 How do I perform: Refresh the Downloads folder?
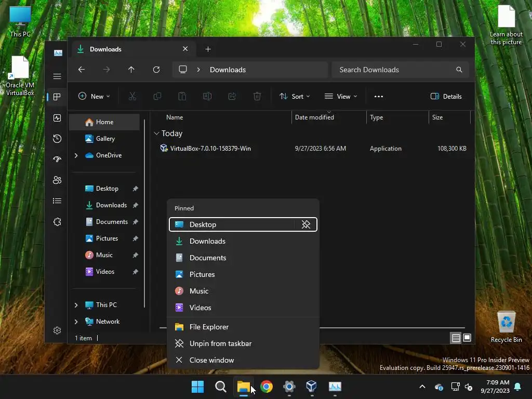(x=156, y=70)
